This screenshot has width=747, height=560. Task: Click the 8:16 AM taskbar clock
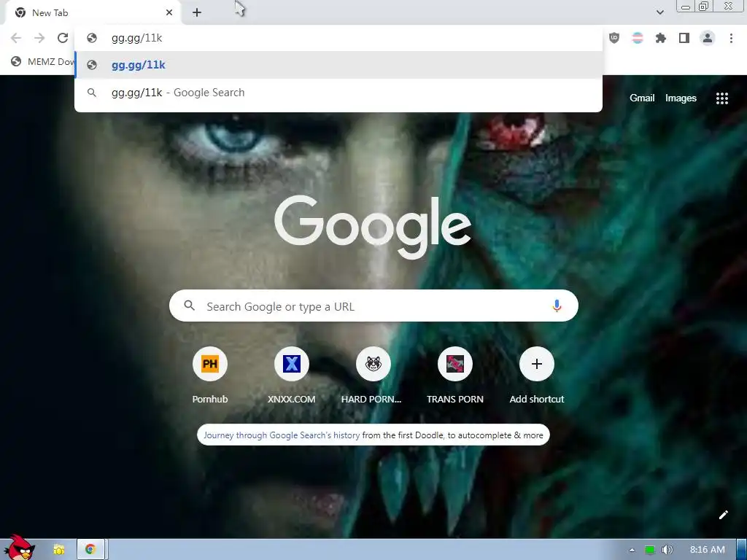pyautogui.click(x=707, y=550)
